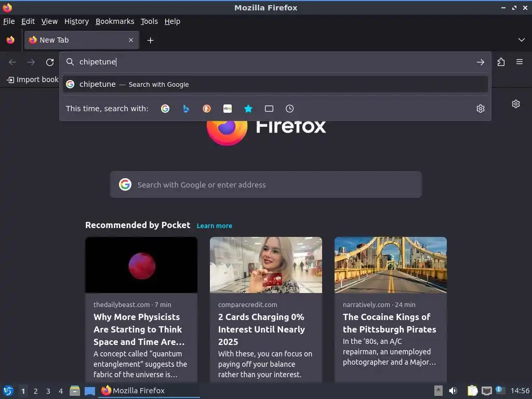
Task: Click inside the address bar text chipetune
Action: 97,62
